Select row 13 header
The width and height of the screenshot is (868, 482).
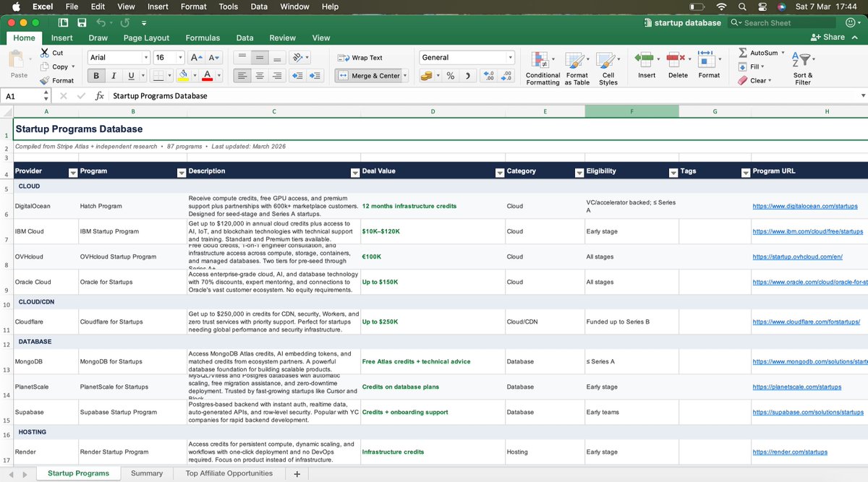[x=6, y=361]
